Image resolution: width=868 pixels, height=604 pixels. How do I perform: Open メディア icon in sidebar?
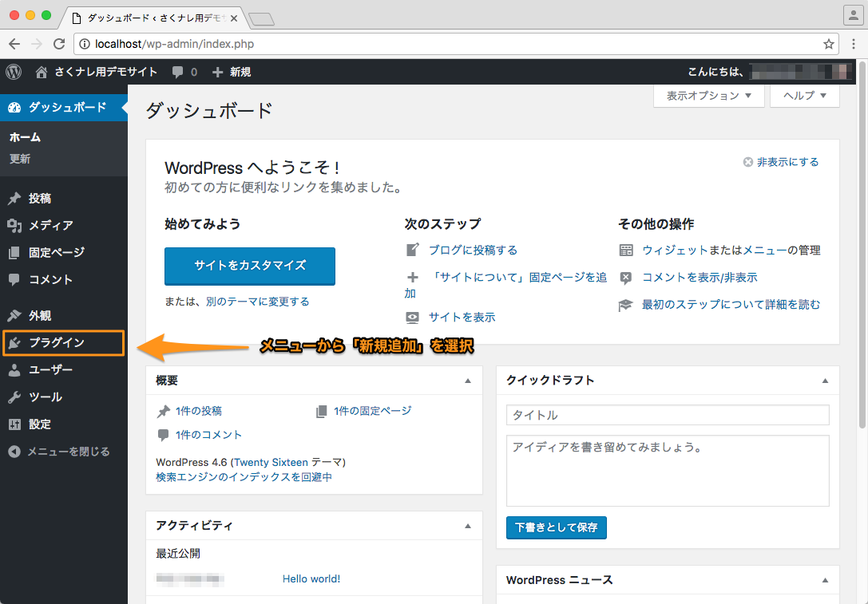click(x=14, y=225)
